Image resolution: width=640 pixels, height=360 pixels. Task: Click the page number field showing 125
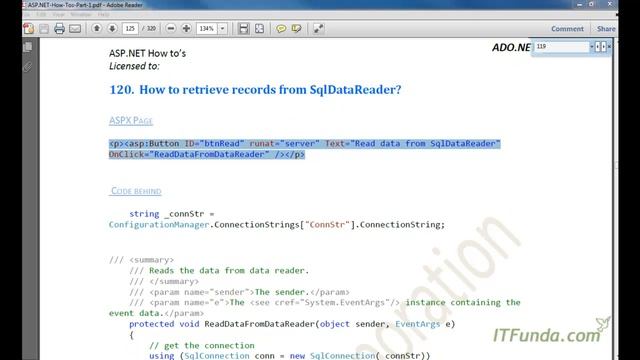(130, 29)
